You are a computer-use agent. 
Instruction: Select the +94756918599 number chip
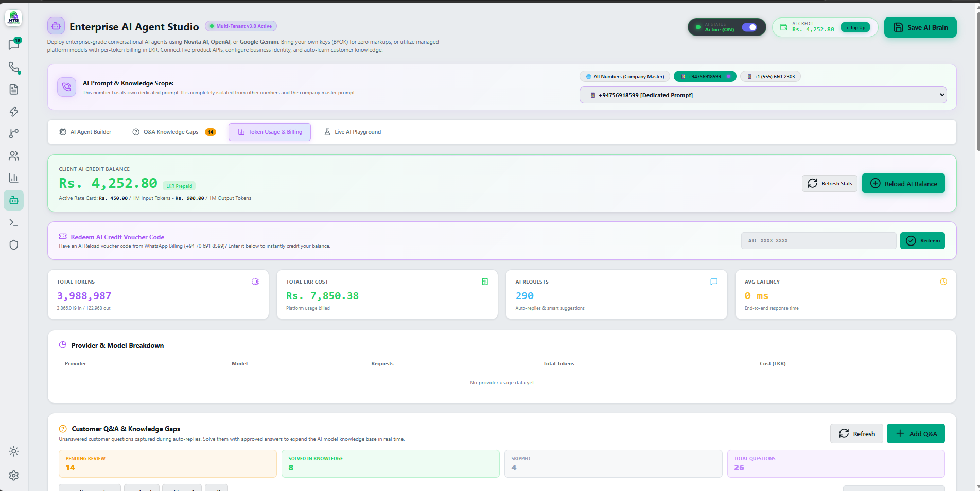pos(705,77)
